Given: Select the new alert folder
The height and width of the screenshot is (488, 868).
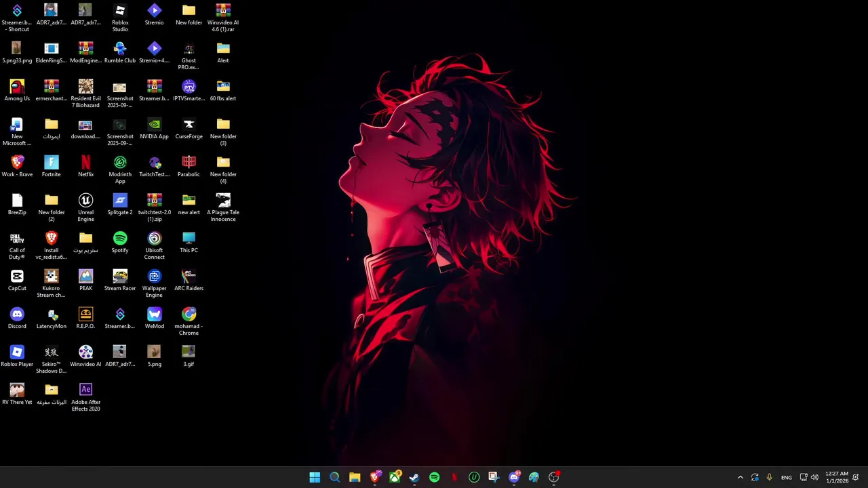Looking at the screenshot, I should (189, 204).
